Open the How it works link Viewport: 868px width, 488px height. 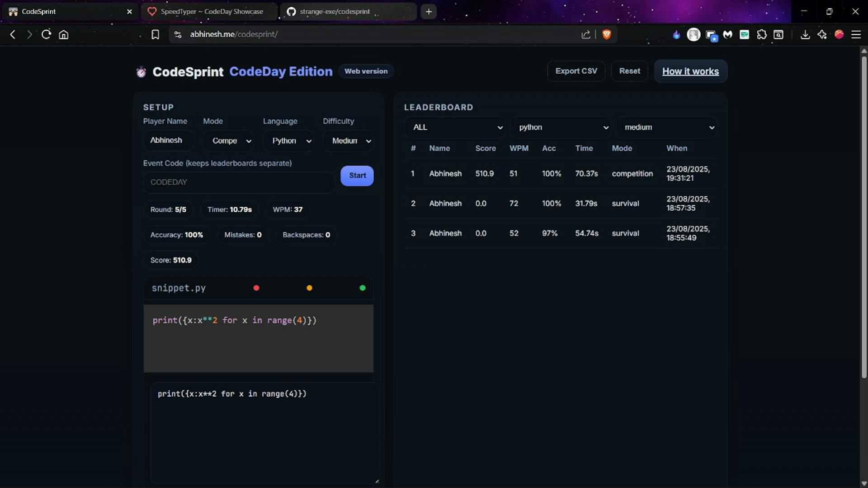[690, 71]
